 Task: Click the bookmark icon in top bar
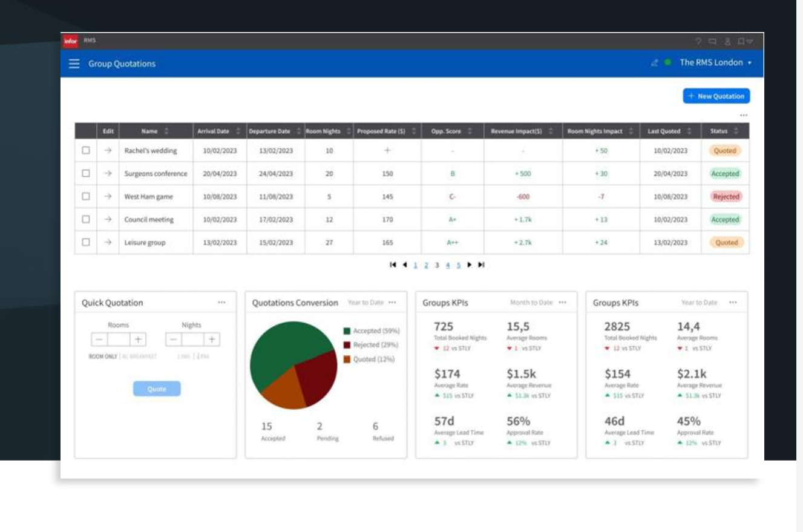point(741,41)
